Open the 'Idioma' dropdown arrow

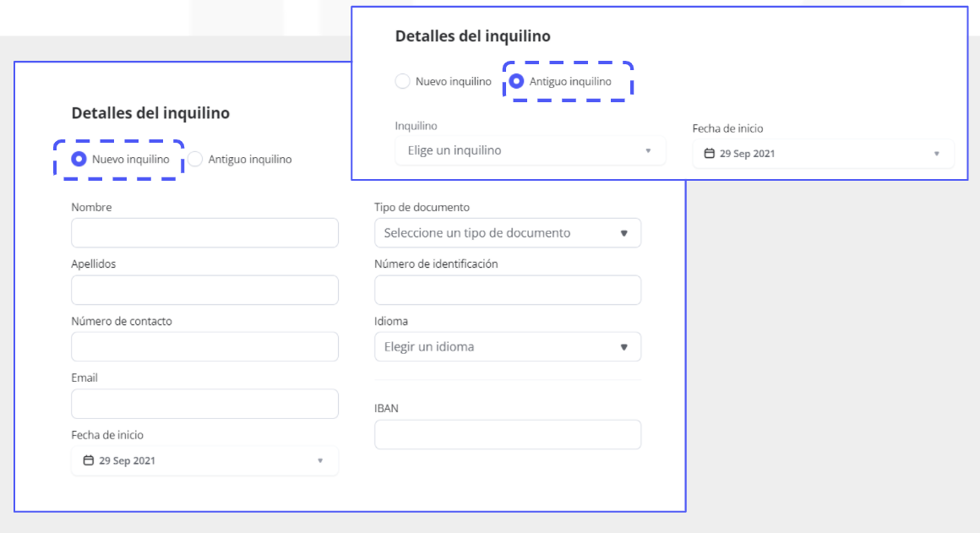click(x=624, y=347)
